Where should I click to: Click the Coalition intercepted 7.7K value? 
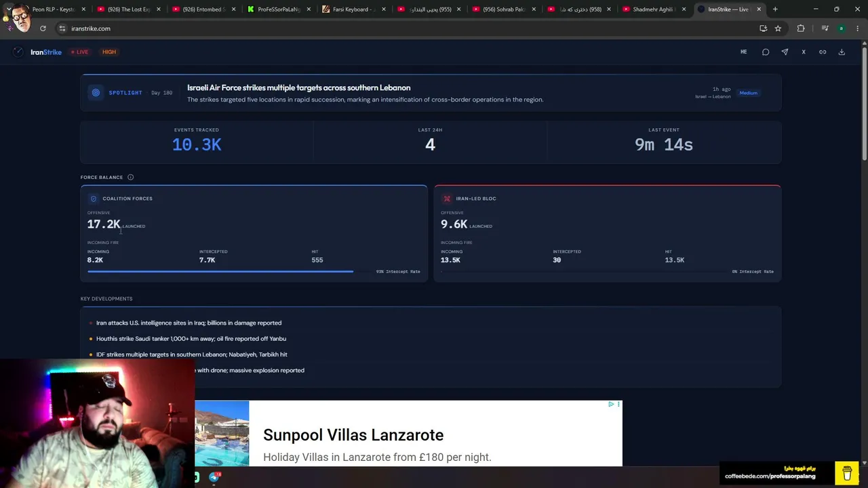[208, 260]
